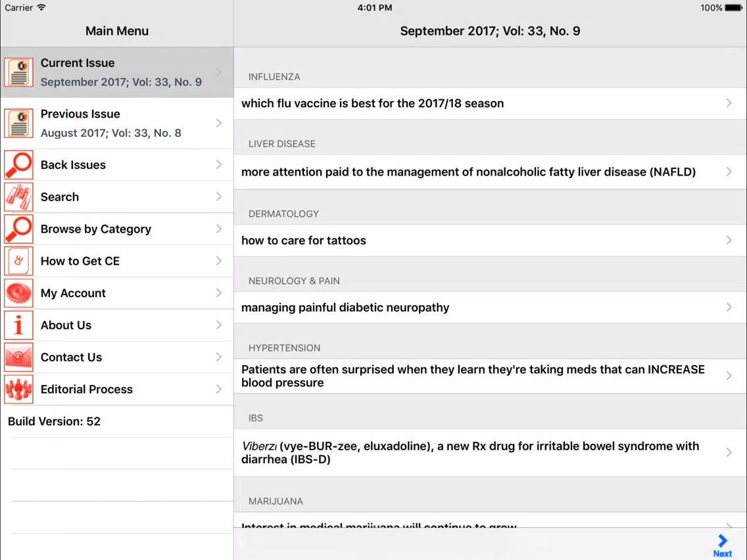Viewport: 747px width, 560px height.
Task: Tap chevron on blood pressure article row
Action: point(729,376)
